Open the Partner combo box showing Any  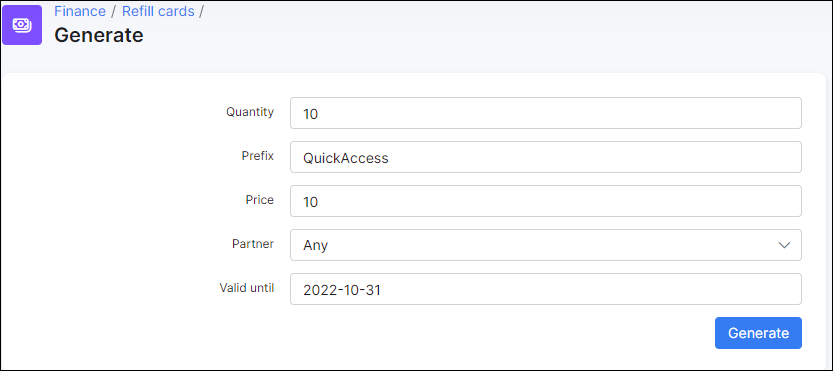click(546, 245)
